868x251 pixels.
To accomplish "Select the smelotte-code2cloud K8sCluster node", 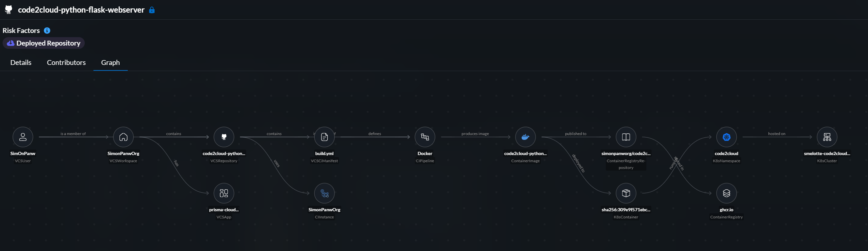I will click(827, 137).
